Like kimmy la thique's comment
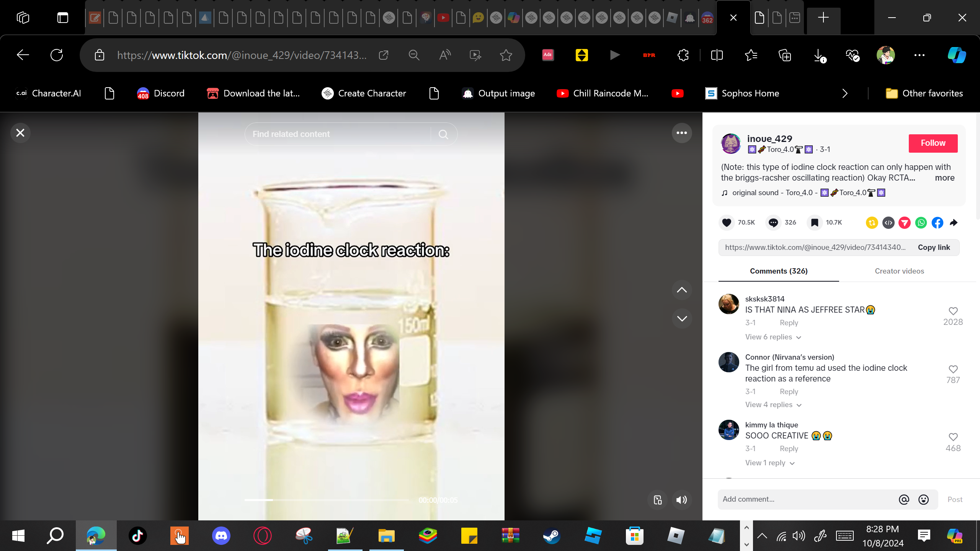 [953, 437]
